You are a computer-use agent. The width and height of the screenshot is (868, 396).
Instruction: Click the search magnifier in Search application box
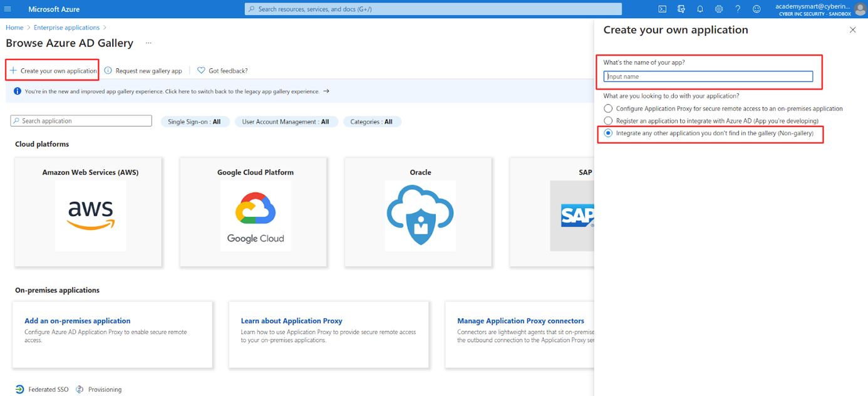(17, 121)
